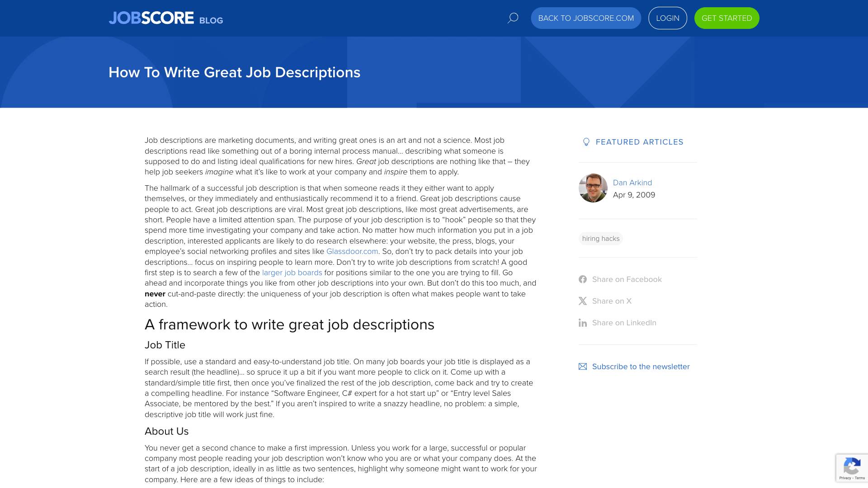868x488 pixels.
Task: Click the JobScore logo
Action: pos(151,18)
